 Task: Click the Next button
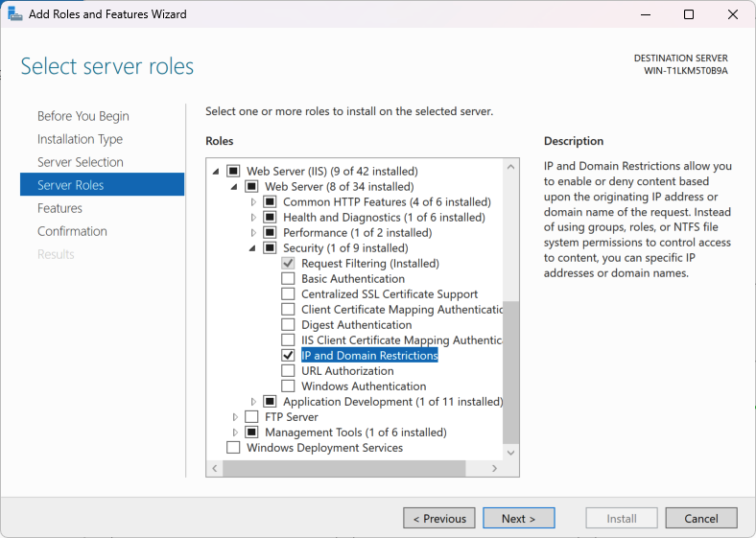tap(519, 518)
